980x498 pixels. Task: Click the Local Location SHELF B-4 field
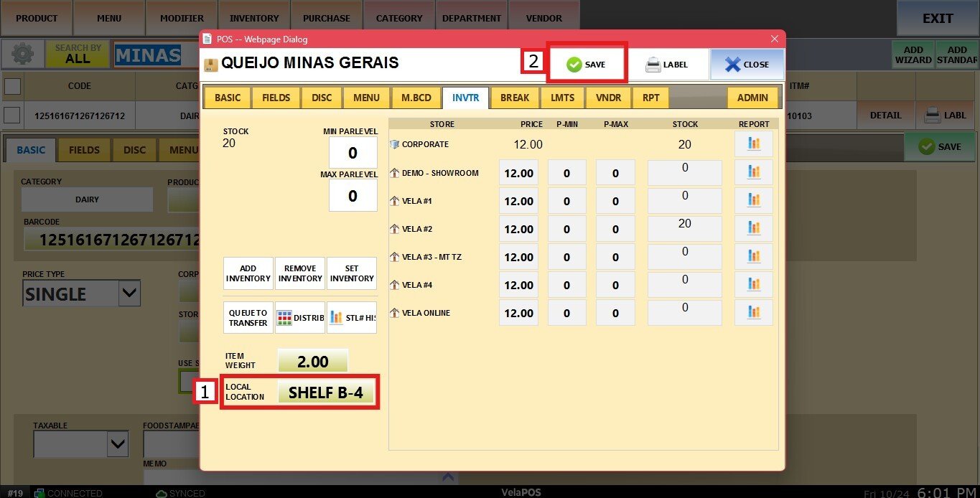pos(325,393)
